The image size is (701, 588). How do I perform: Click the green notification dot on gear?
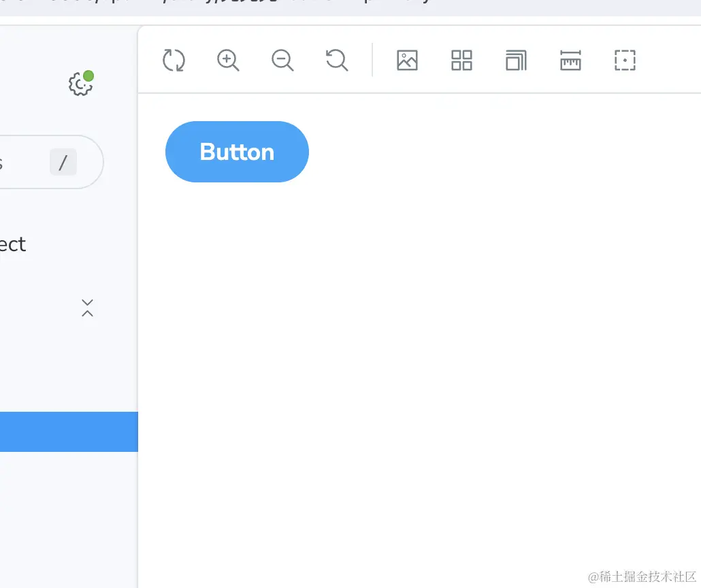88,76
